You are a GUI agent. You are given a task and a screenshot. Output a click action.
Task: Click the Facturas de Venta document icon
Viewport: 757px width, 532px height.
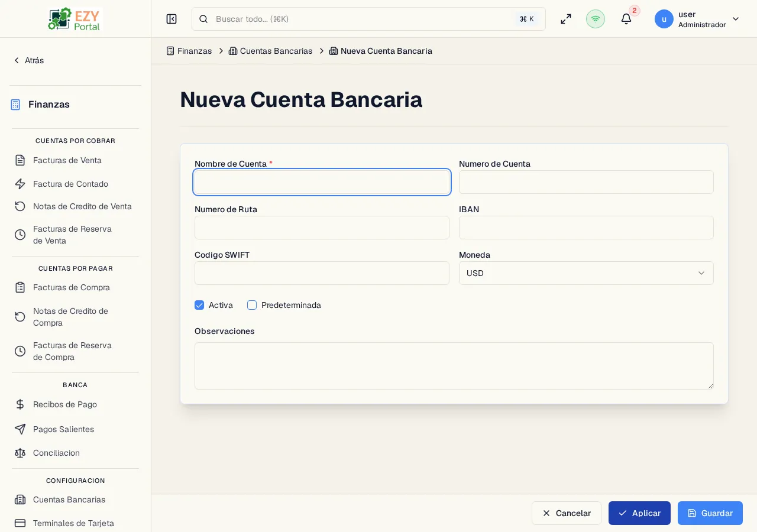coord(20,160)
